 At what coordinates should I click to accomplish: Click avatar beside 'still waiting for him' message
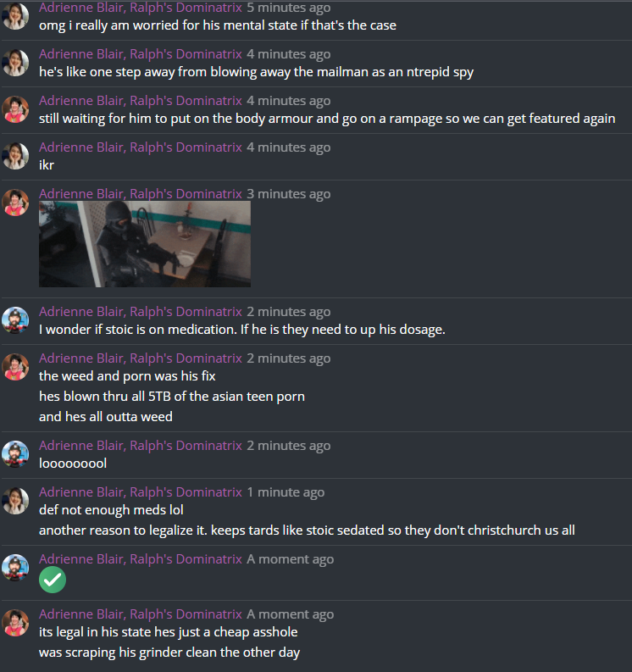[15, 109]
